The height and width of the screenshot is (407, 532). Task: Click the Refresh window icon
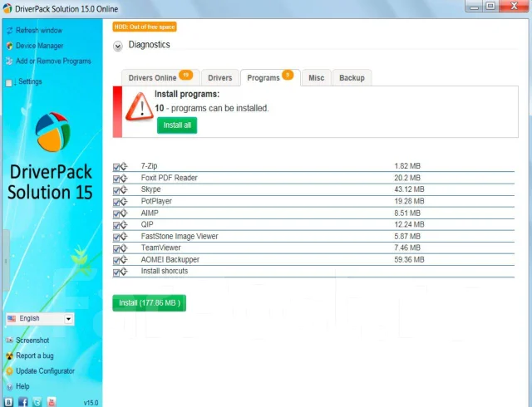(x=9, y=31)
